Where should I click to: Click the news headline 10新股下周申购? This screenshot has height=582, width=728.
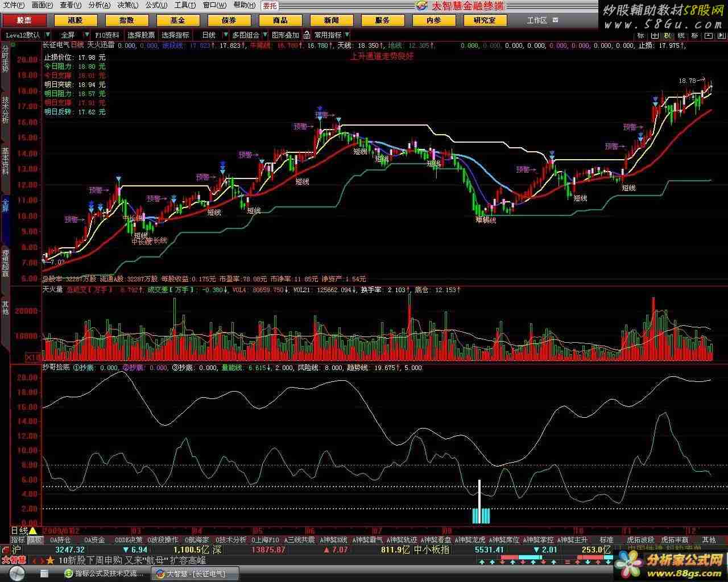tap(90, 560)
